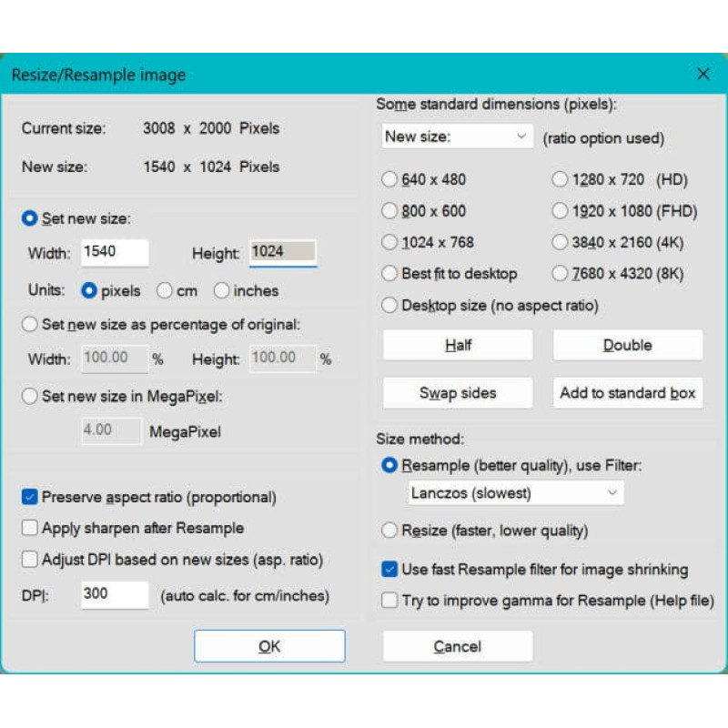Click Add to standard box button
Viewport: 728px width, 728px height.
pyautogui.click(x=628, y=393)
